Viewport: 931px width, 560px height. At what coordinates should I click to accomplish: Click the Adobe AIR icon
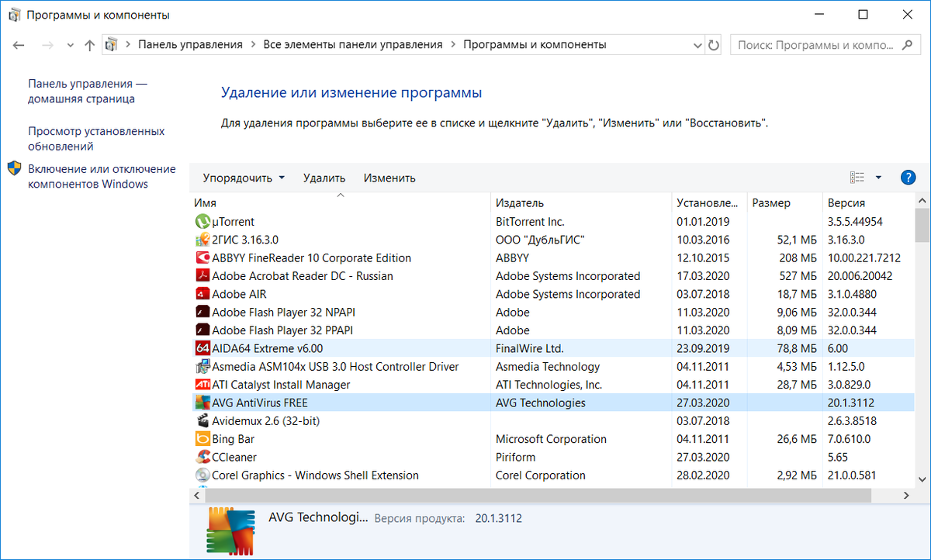coord(202,294)
